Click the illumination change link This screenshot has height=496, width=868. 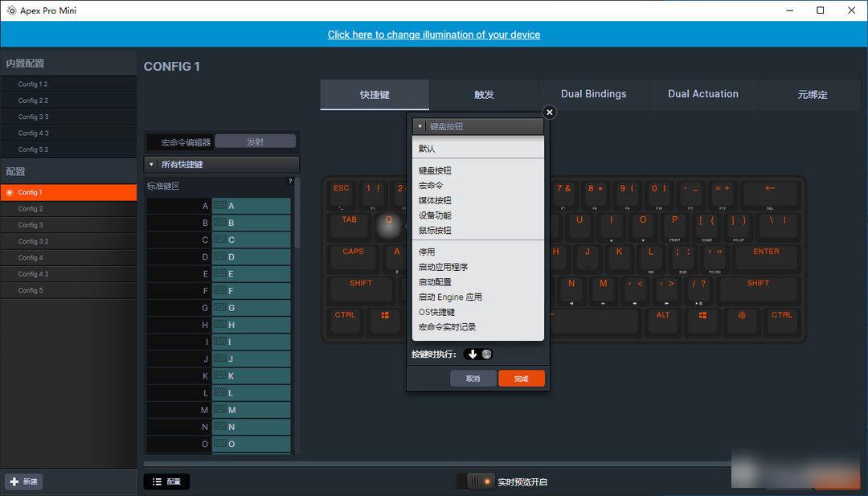coord(434,35)
